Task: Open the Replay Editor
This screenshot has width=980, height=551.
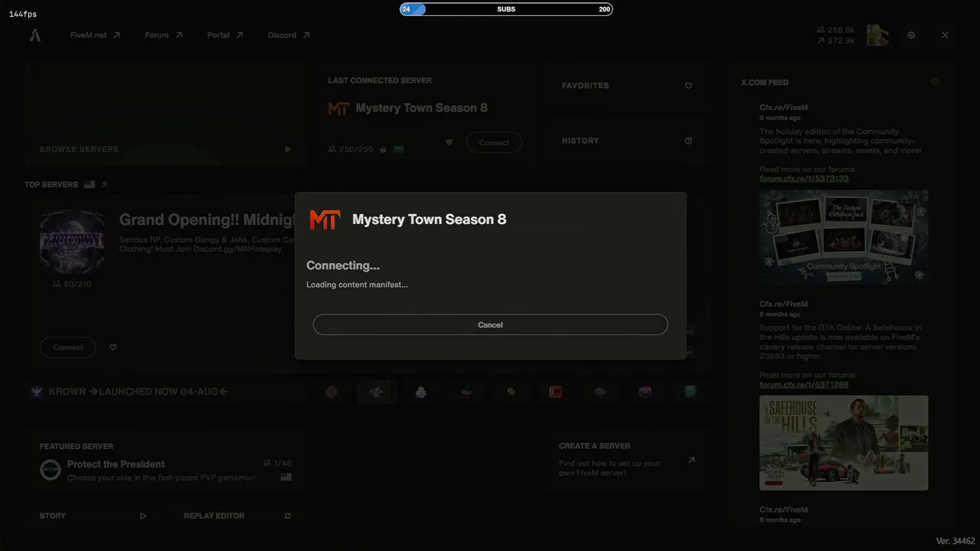Action: (x=238, y=516)
